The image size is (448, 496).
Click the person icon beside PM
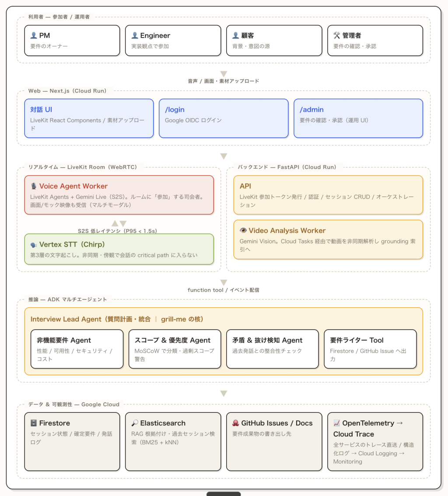34,35
